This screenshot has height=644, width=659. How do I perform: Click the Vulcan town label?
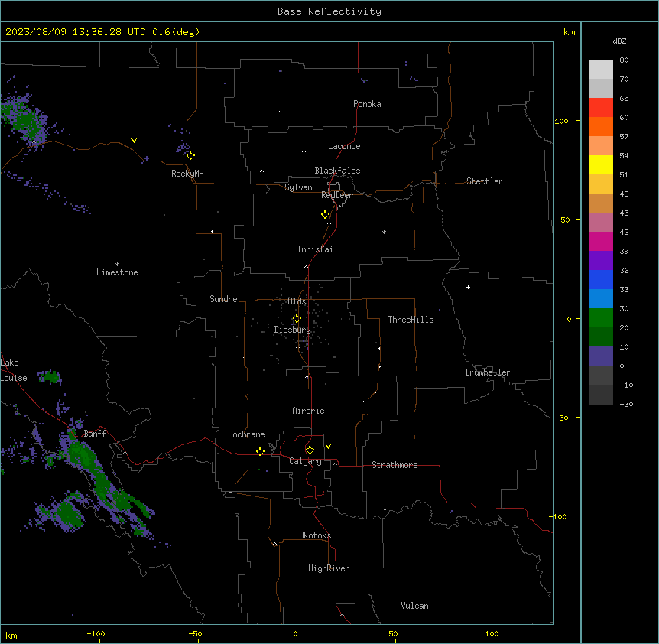414,606
